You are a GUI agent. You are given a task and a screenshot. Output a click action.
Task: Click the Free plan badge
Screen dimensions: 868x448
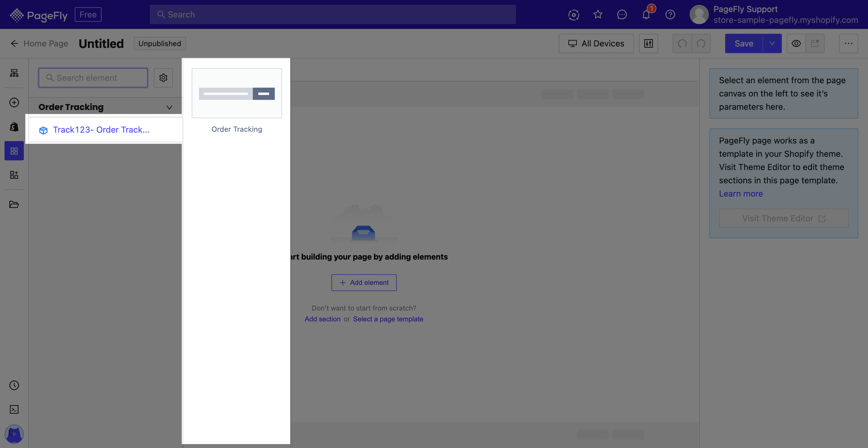click(x=88, y=14)
